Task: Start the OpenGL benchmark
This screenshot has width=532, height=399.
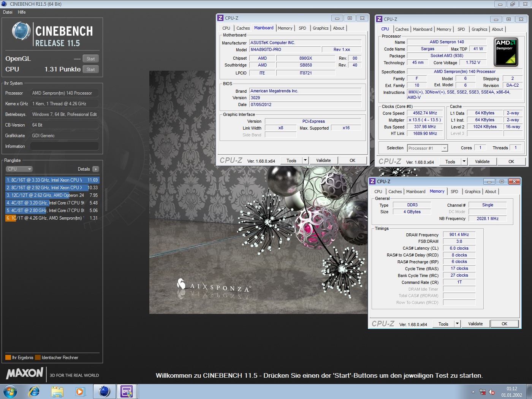Action: point(91,59)
